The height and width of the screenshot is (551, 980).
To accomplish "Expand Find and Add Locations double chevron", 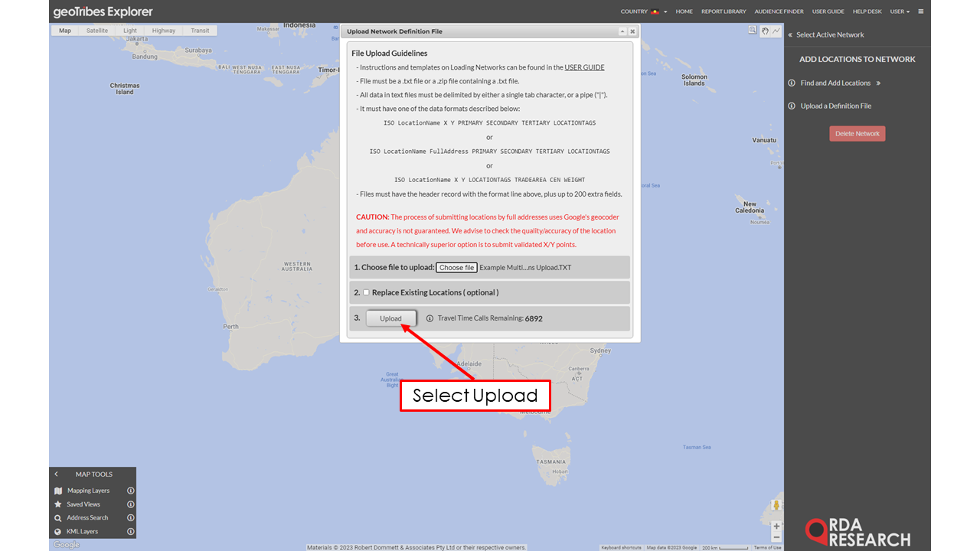I will [878, 83].
